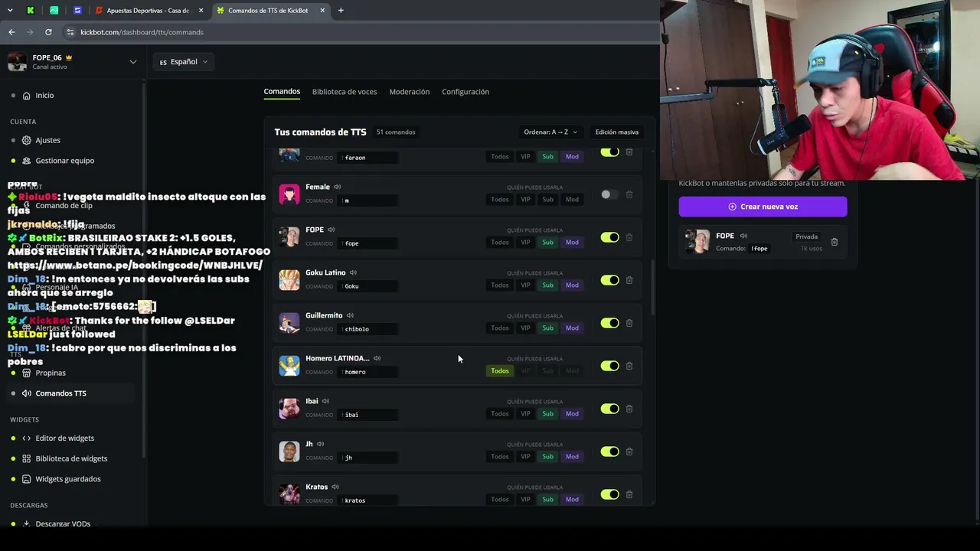The width and height of the screenshot is (980, 551).
Task: Delete the Female TTS command
Action: coord(629,194)
